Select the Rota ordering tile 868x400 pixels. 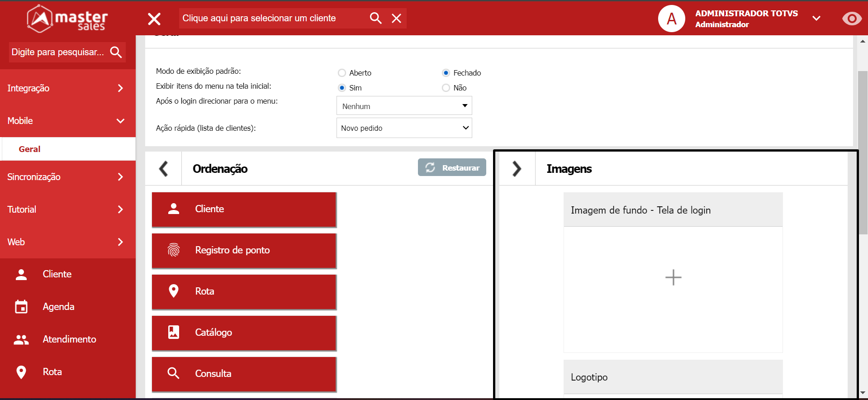pyautogui.click(x=244, y=292)
